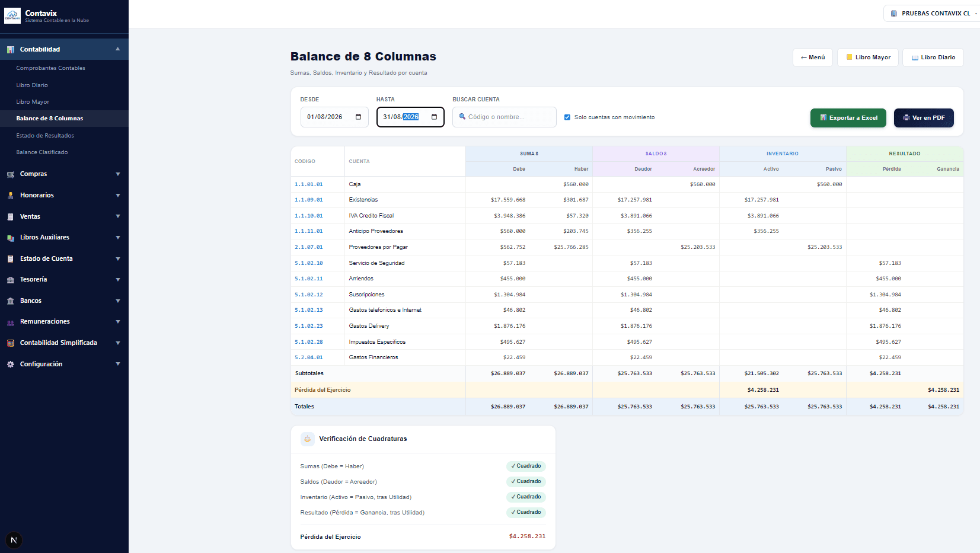Screen dimensions: 980x553
Task: Click the round N badge at bottom left
Action: point(14,540)
